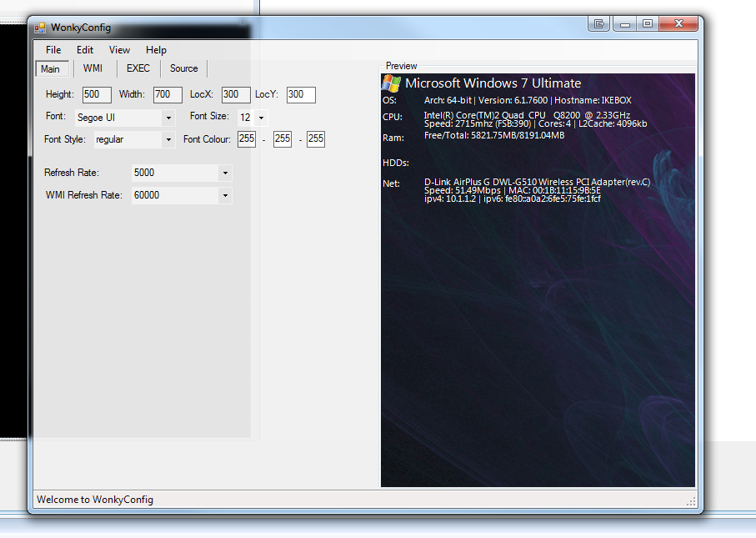The width and height of the screenshot is (756, 538).
Task: Open the Help menu
Action: point(156,50)
